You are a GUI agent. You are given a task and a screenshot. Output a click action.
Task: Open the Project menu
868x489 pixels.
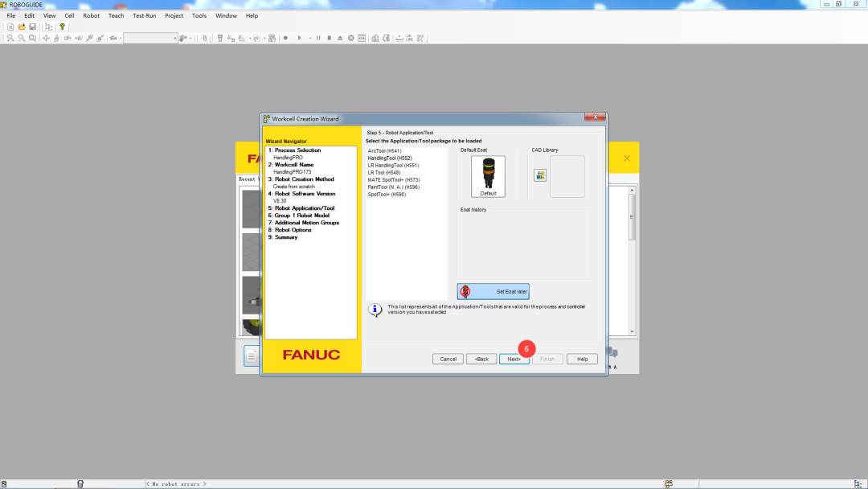174,15
